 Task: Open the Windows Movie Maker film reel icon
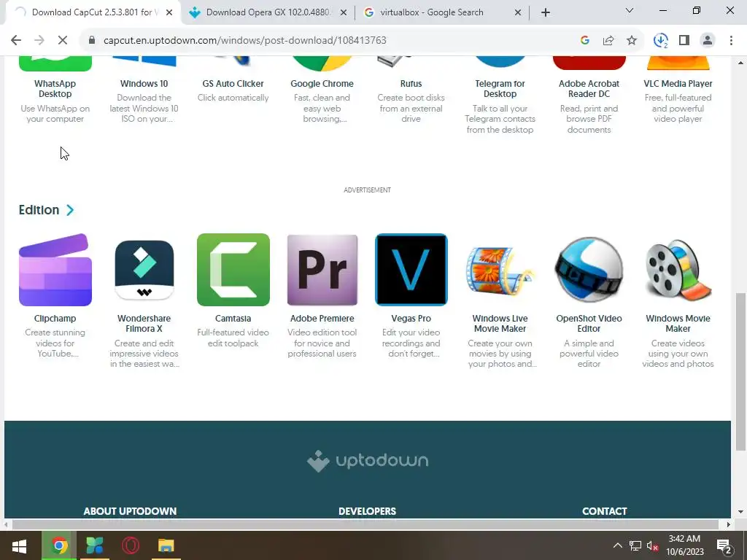(x=678, y=270)
